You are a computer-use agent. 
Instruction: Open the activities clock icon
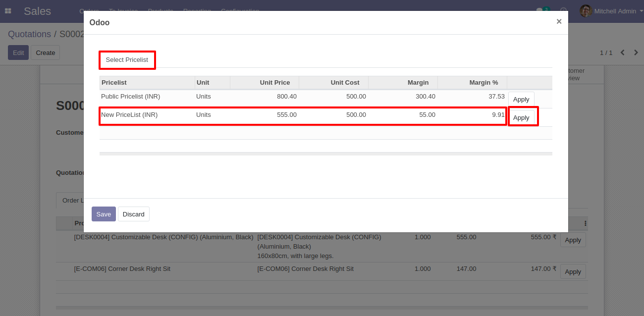click(x=563, y=11)
